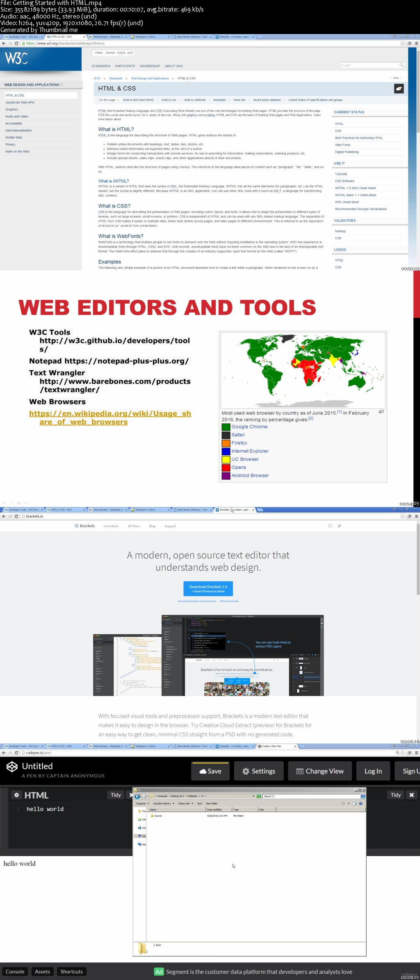Click the W3C logo on the W3C page
The height and width of the screenshot is (980, 420).
16,58
